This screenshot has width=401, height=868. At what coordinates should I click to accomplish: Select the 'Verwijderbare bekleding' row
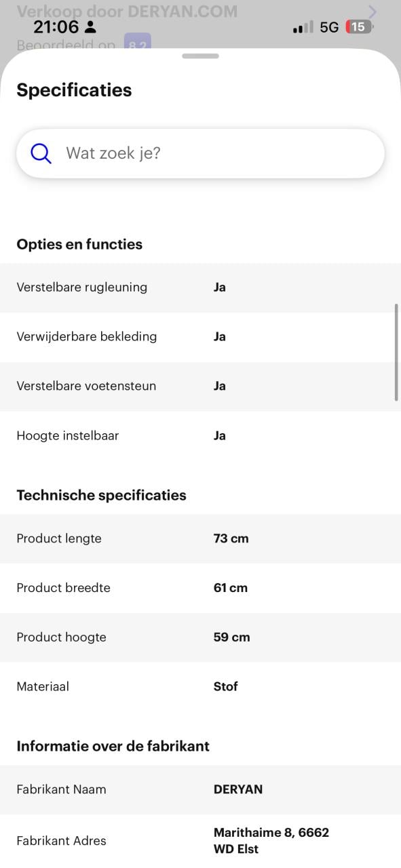[200, 337]
